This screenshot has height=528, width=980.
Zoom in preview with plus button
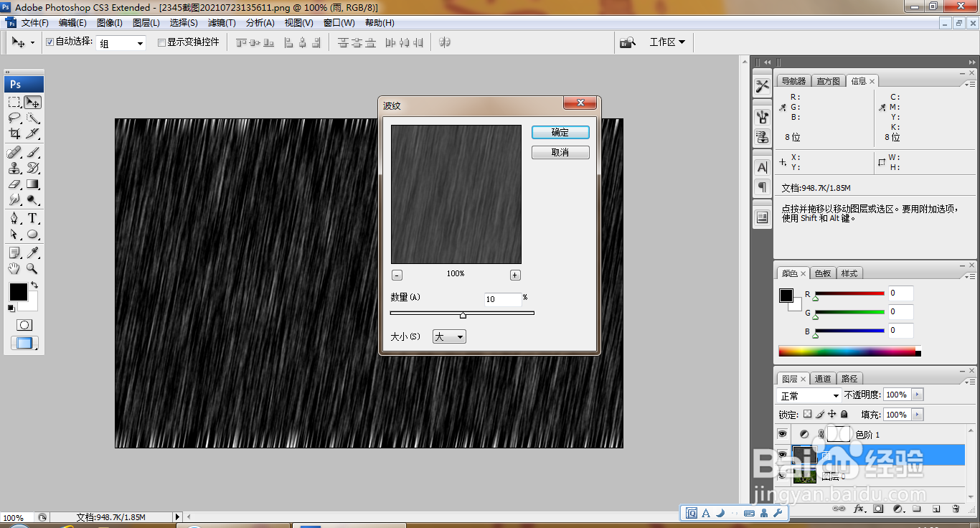pyautogui.click(x=515, y=275)
